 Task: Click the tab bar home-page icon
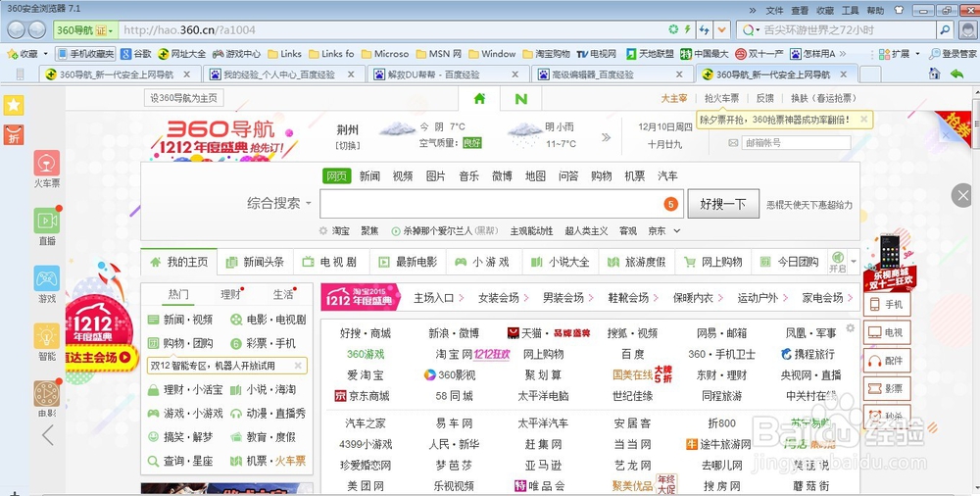point(934,74)
